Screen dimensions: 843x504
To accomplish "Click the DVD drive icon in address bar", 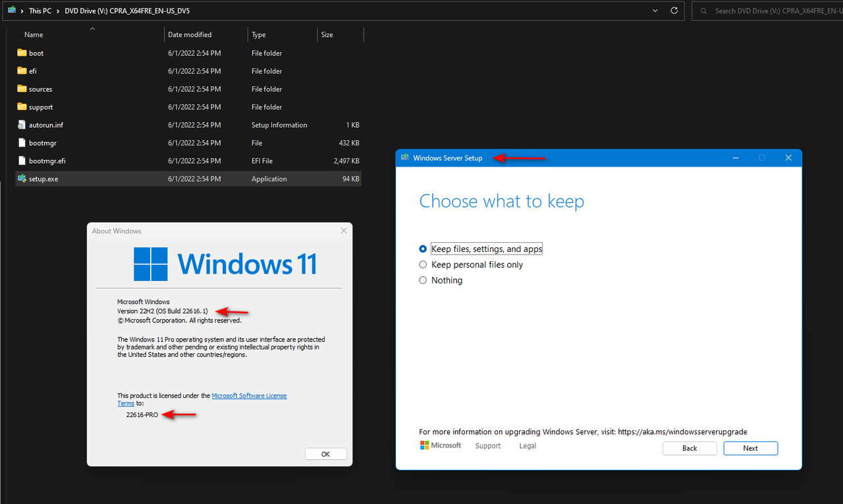I will 12,11.
